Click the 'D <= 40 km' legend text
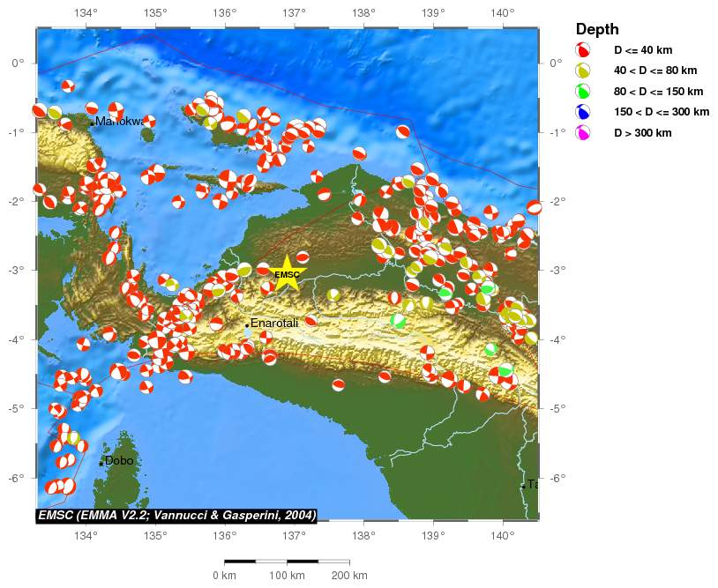Viewport: 718px width, 588px height. pos(643,50)
